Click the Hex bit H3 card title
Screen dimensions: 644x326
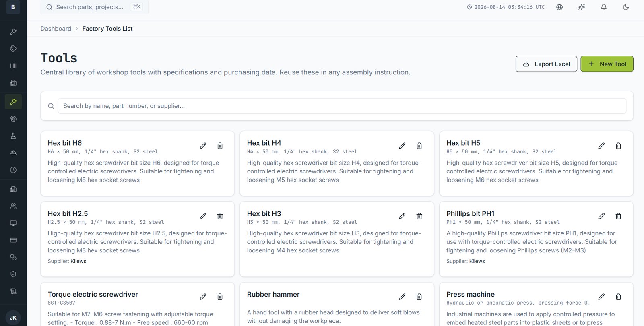point(264,214)
